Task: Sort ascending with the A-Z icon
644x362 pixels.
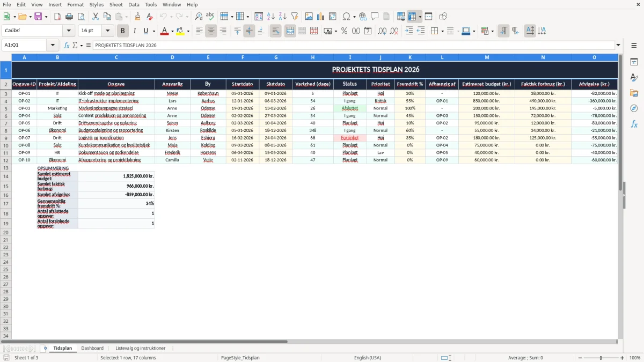Action: click(270, 17)
